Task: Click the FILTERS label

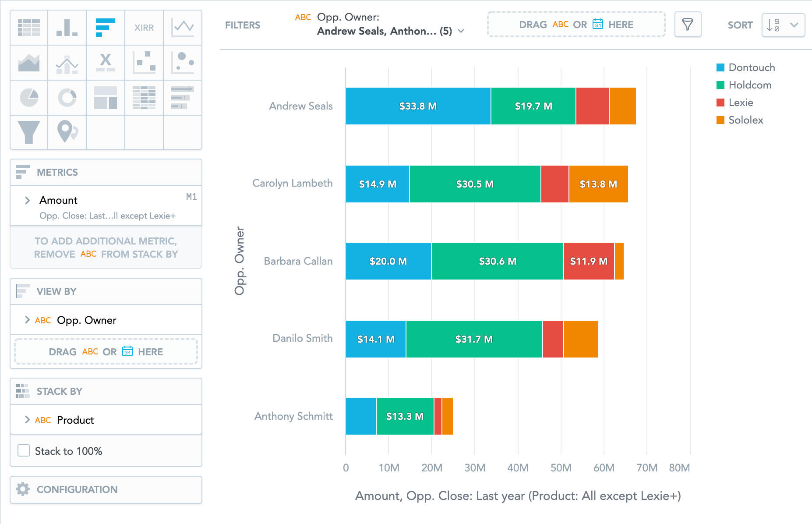Action: pos(243,25)
